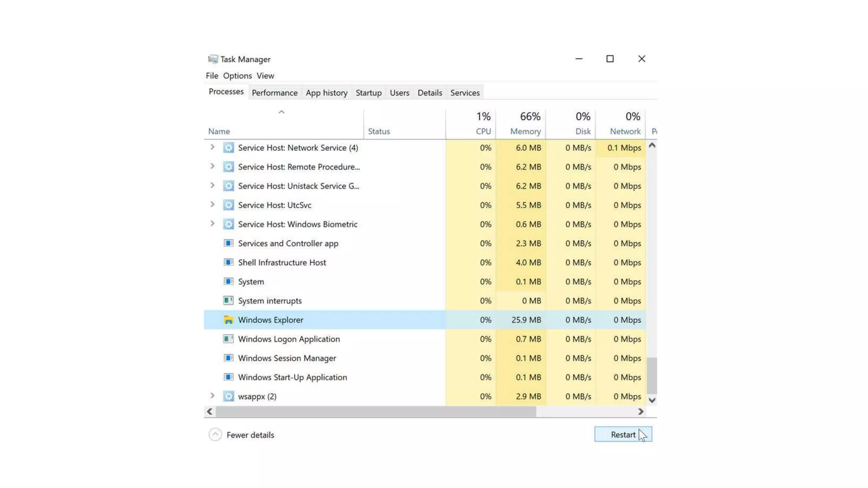
Task: Click the Service Host: UtcSvc gear icon
Action: click(228, 205)
